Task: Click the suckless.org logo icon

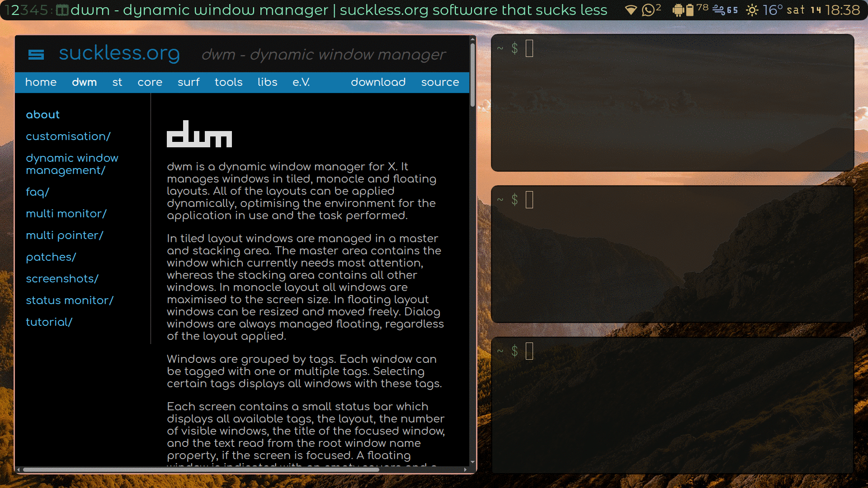Action: [36, 55]
